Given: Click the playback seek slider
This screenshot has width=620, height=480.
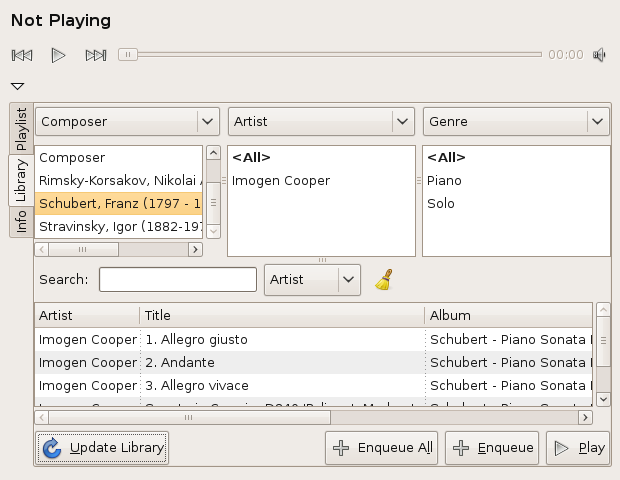Looking at the screenshot, I should 330,55.
